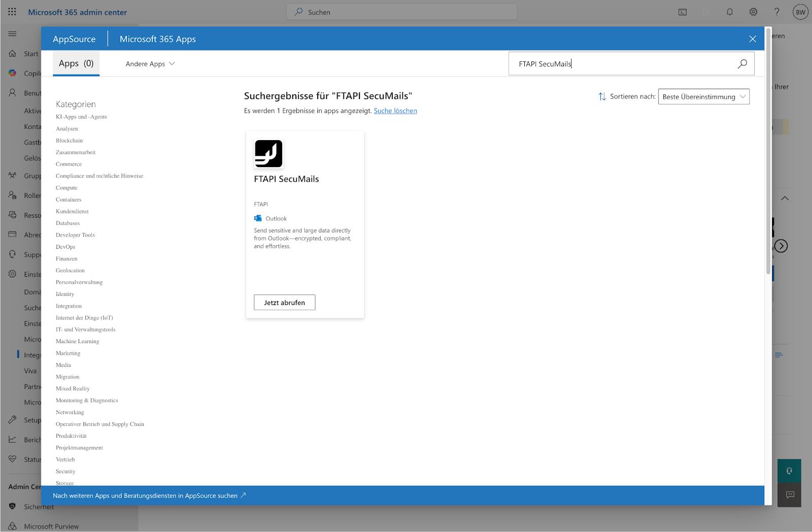
Task: Click the Outlook icon on FTAPI card
Action: pyautogui.click(x=258, y=218)
